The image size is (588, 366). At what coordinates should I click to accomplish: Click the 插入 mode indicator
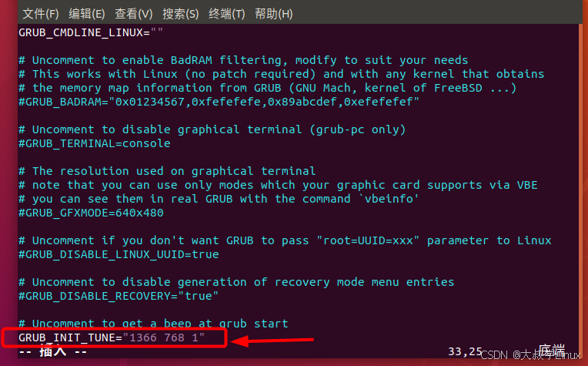pos(53,351)
